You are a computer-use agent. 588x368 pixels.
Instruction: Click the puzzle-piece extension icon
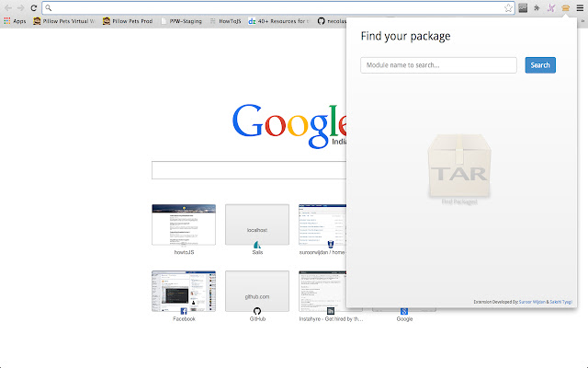tap(537, 8)
